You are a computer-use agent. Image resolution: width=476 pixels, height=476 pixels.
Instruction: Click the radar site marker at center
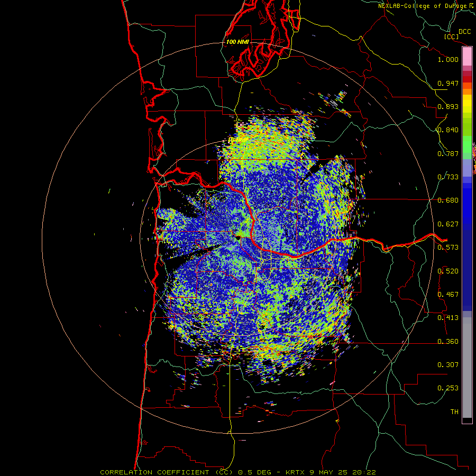(x=238, y=238)
